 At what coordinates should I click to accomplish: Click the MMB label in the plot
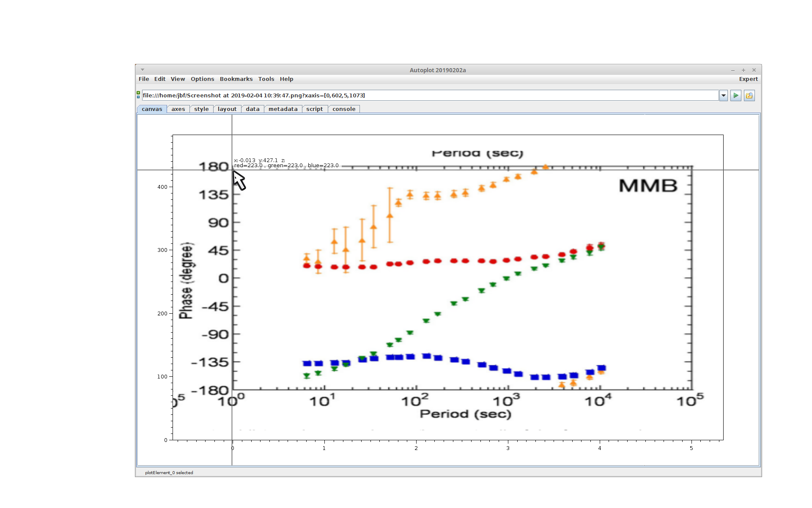pyautogui.click(x=648, y=186)
